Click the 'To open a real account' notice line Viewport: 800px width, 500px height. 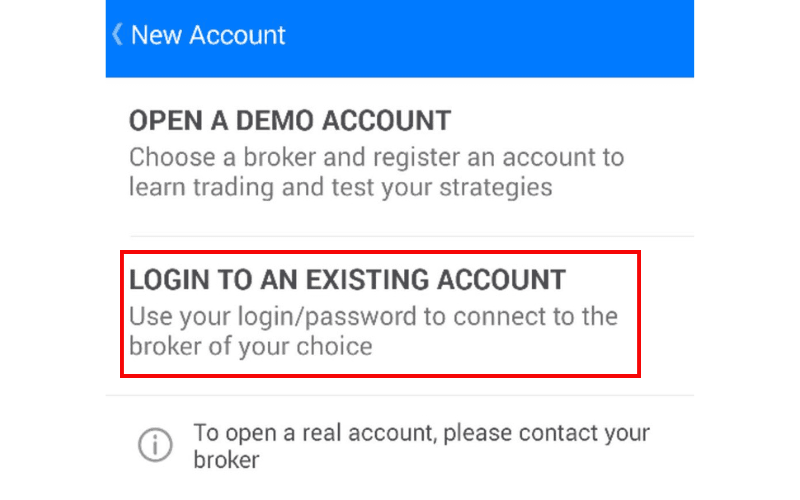421,434
